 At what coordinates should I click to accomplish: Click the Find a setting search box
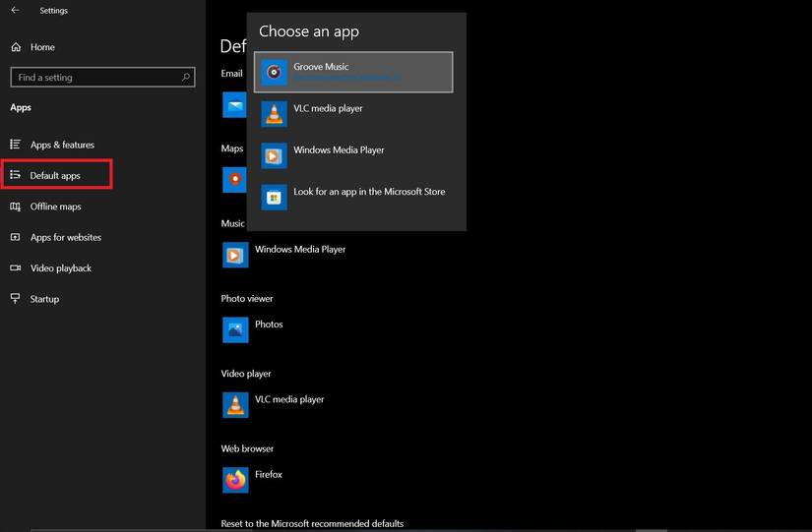pos(94,78)
